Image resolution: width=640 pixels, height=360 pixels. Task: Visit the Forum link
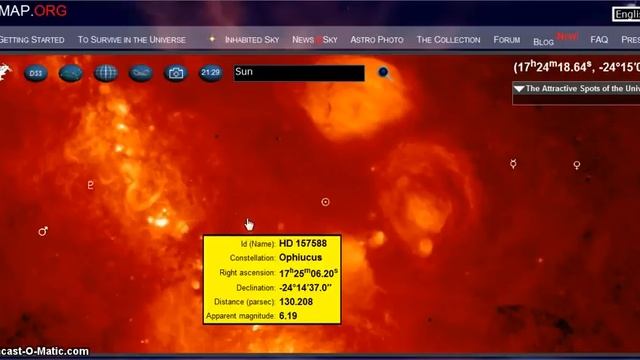(x=507, y=40)
